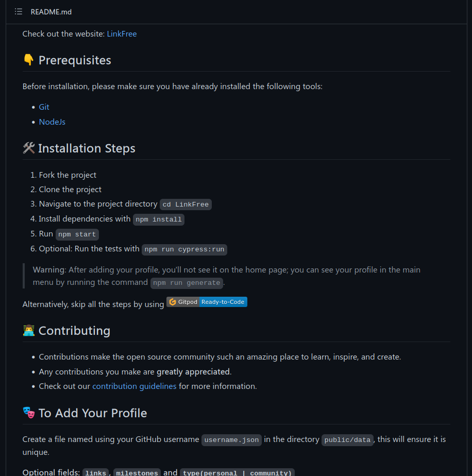Click the username.json inline code

[231, 439]
